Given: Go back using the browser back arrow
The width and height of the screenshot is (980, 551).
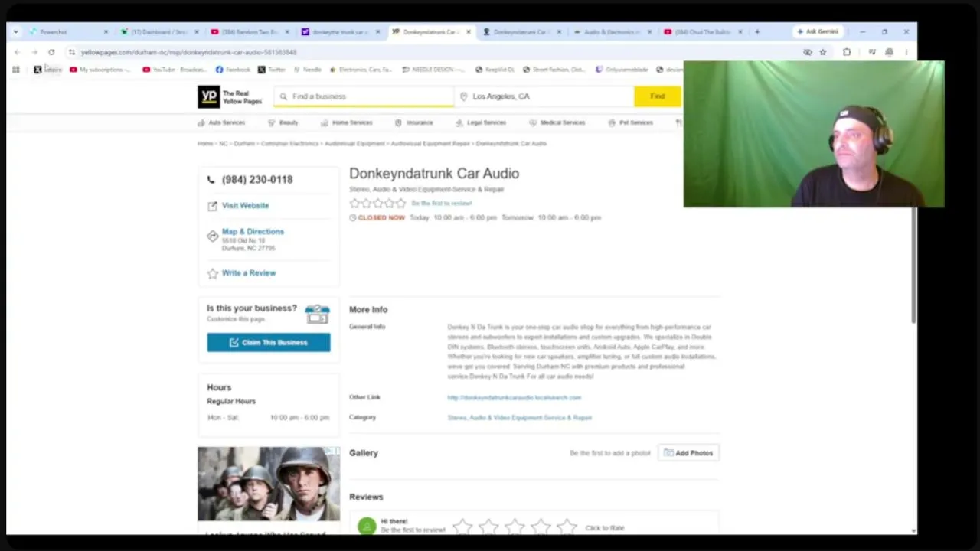Looking at the screenshot, I should 17,52.
